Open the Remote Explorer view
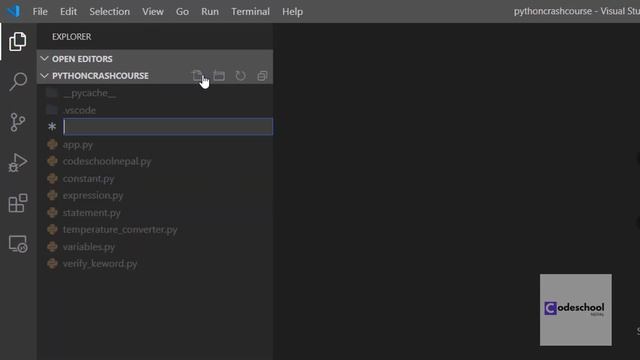The image size is (640, 360). coord(18,244)
